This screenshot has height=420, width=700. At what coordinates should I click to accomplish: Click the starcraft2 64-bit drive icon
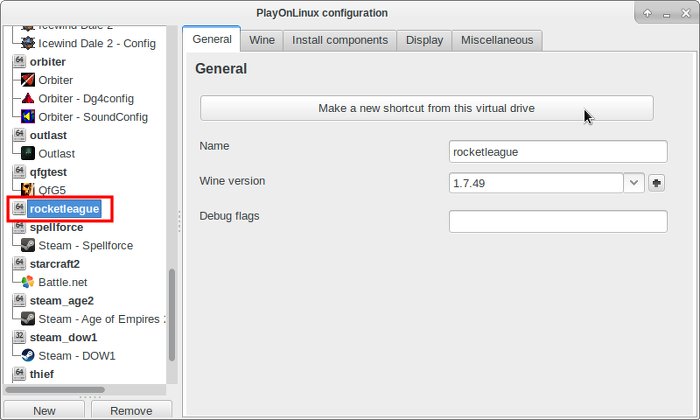19,263
